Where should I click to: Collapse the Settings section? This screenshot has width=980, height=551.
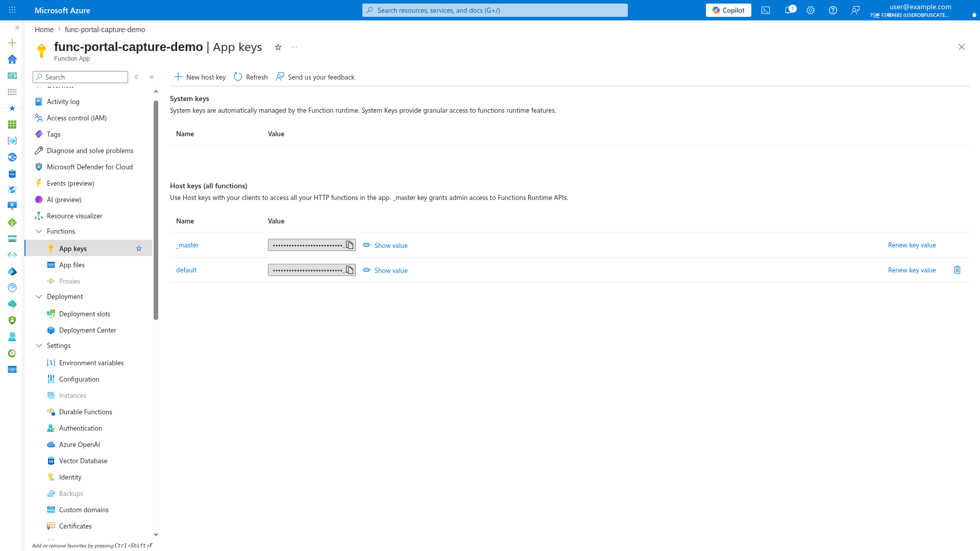tap(39, 345)
